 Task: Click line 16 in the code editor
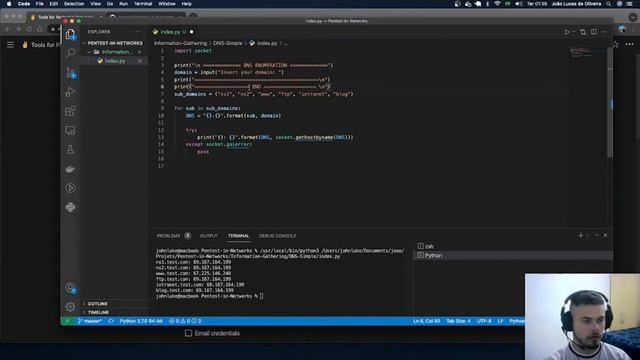click(x=359, y=159)
